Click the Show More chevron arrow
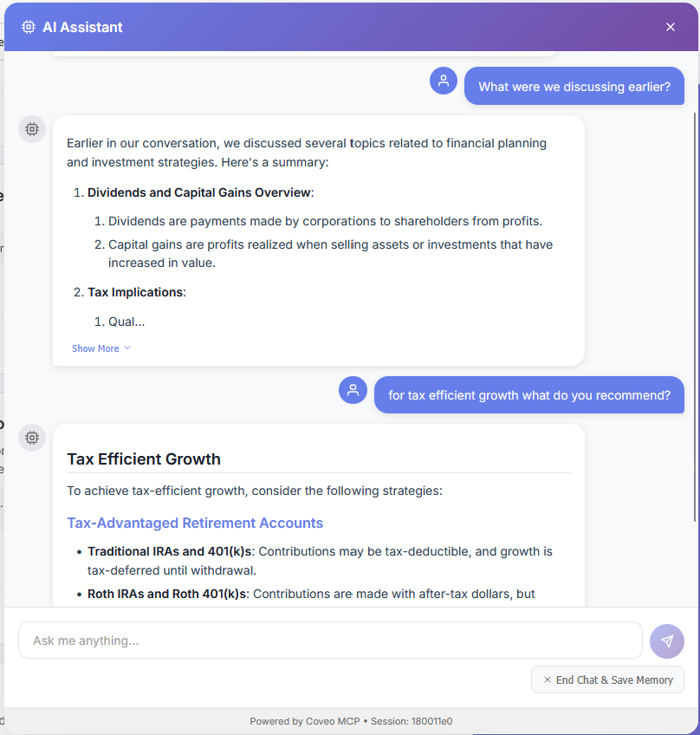 (x=126, y=348)
